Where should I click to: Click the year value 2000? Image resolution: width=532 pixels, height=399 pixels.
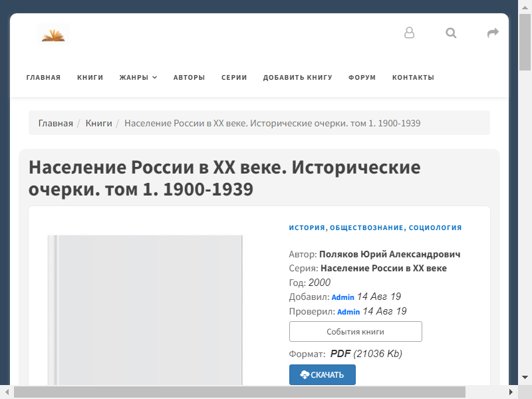[x=319, y=283]
